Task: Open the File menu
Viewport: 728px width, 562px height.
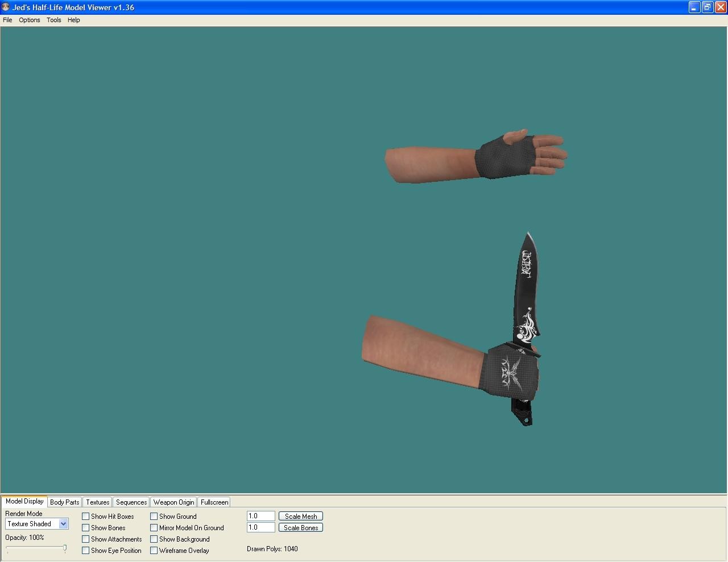Action: click(x=7, y=20)
